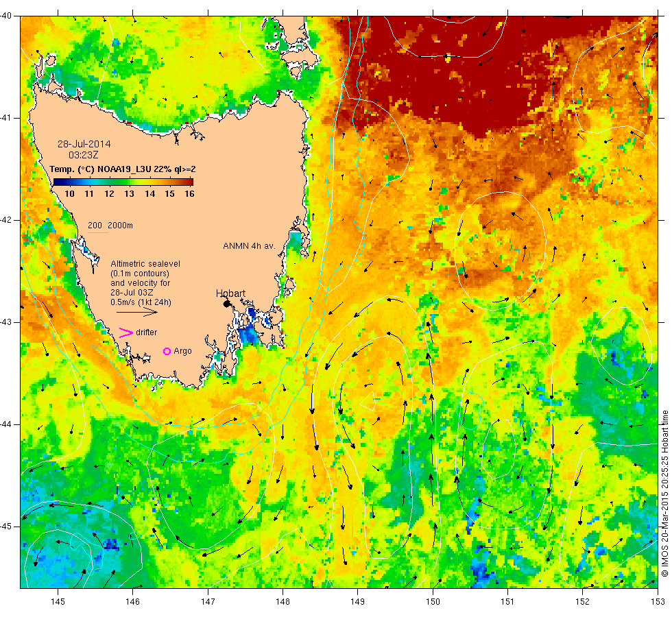Click the 'Altimetric sealevel' caption line

[x=145, y=264]
